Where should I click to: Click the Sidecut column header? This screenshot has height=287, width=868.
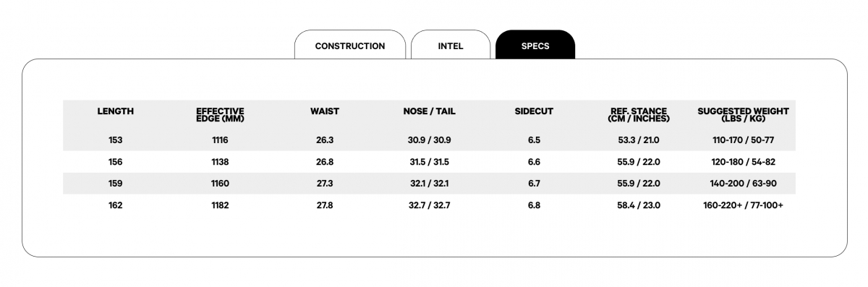pos(534,111)
